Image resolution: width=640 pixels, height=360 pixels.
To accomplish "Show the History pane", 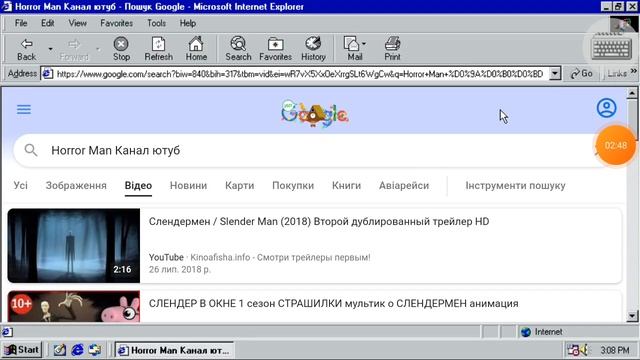I will point(313,49).
